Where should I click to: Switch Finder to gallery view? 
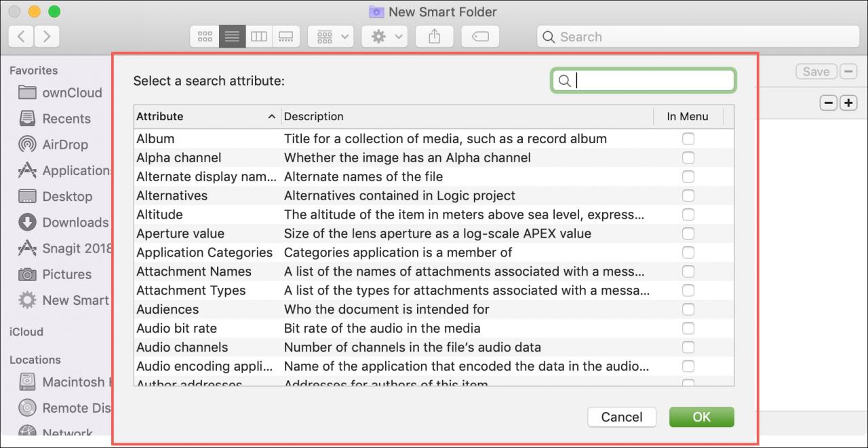[x=286, y=37]
